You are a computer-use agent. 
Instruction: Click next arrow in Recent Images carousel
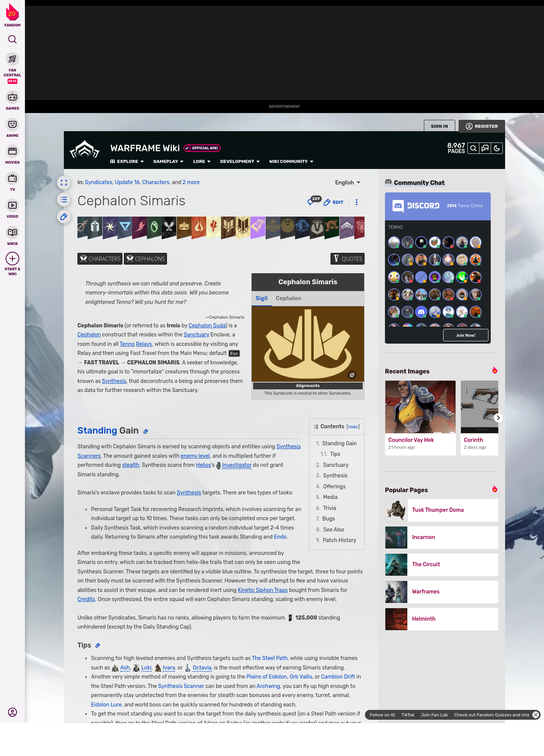(x=498, y=418)
